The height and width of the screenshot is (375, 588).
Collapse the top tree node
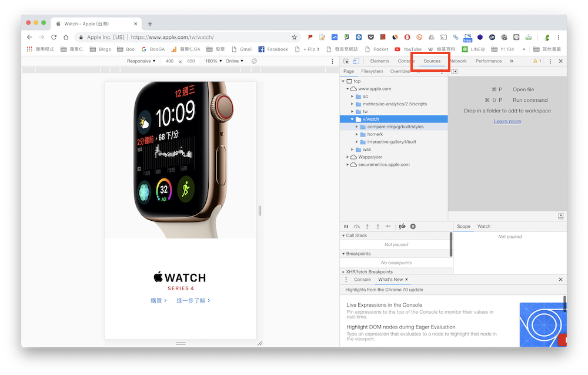(x=343, y=81)
